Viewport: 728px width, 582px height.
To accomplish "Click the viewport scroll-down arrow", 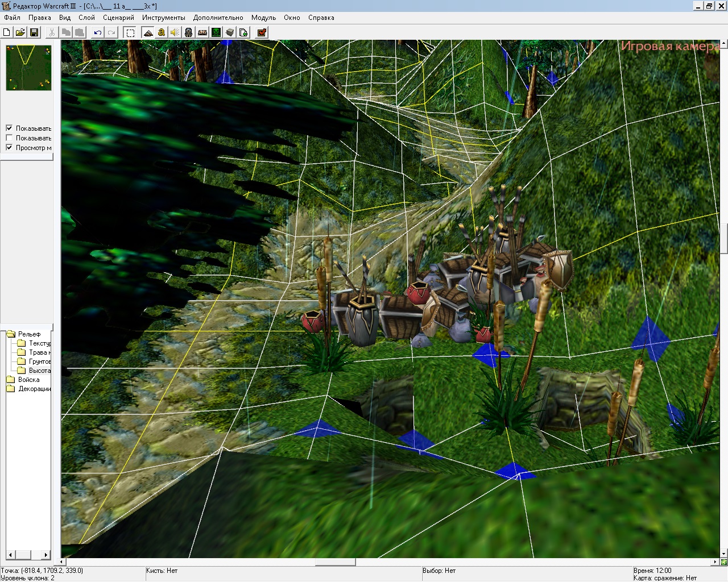I will (723, 554).
